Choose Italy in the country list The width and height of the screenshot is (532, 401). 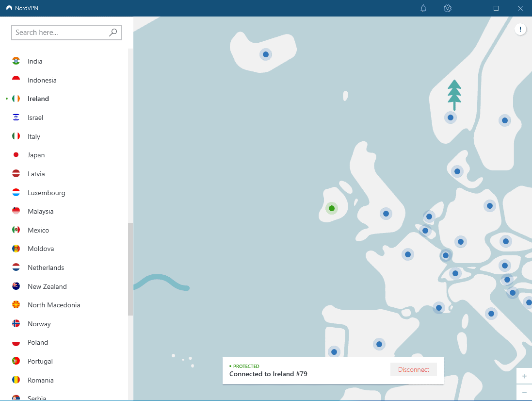(34, 136)
